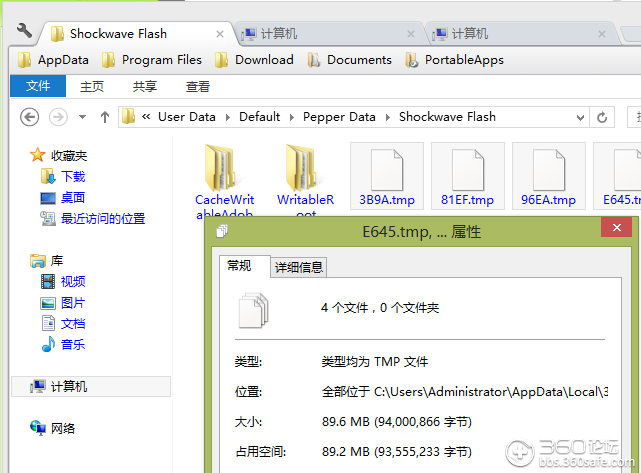Open the wrench settings icon
This screenshot has height=473, width=641.
25,31
